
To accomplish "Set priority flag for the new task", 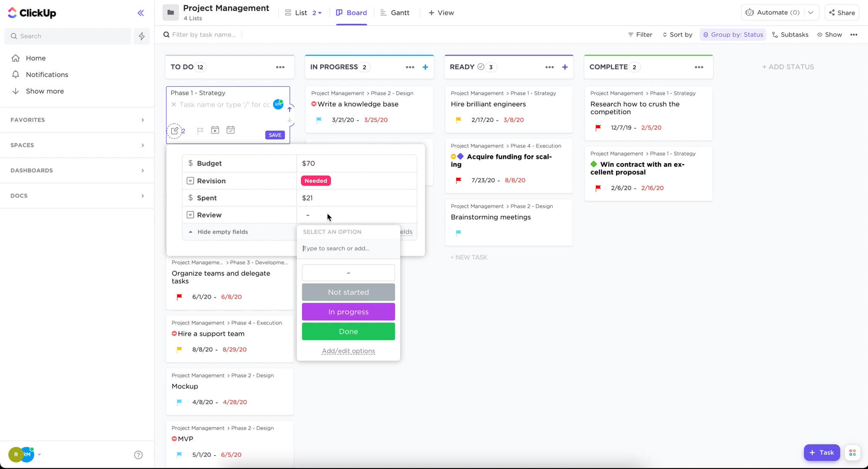I will 200,130.
